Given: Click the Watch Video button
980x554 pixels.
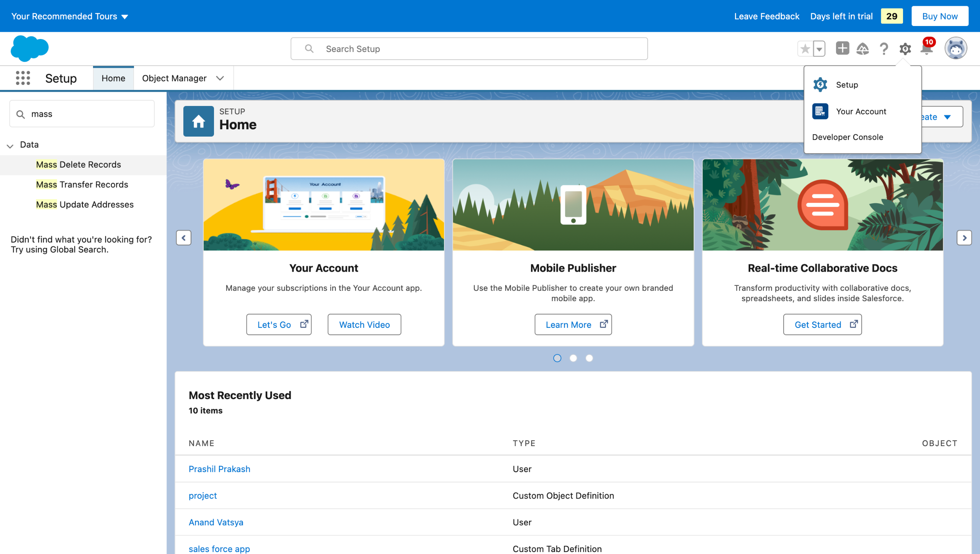Looking at the screenshot, I should point(364,324).
